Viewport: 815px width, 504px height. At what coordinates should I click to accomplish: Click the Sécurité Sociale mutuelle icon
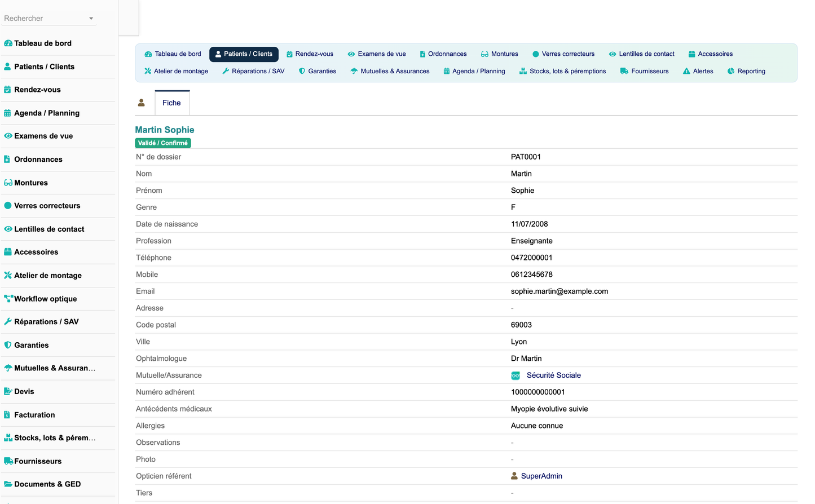(x=516, y=375)
